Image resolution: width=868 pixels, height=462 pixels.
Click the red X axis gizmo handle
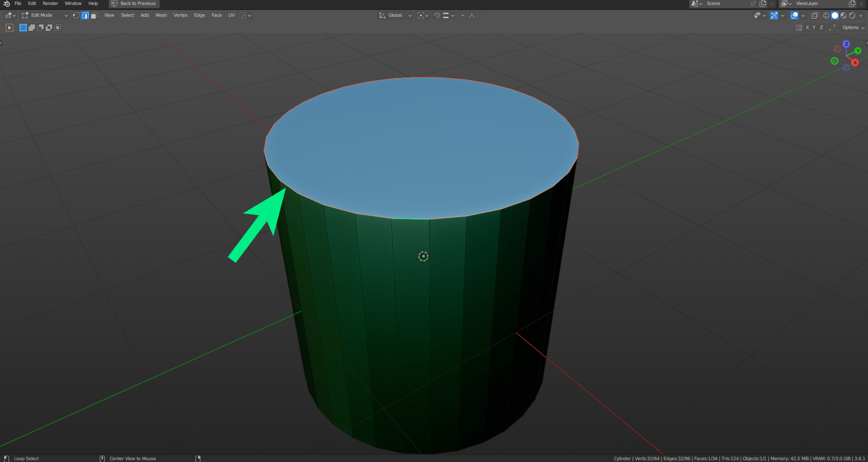[855, 63]
